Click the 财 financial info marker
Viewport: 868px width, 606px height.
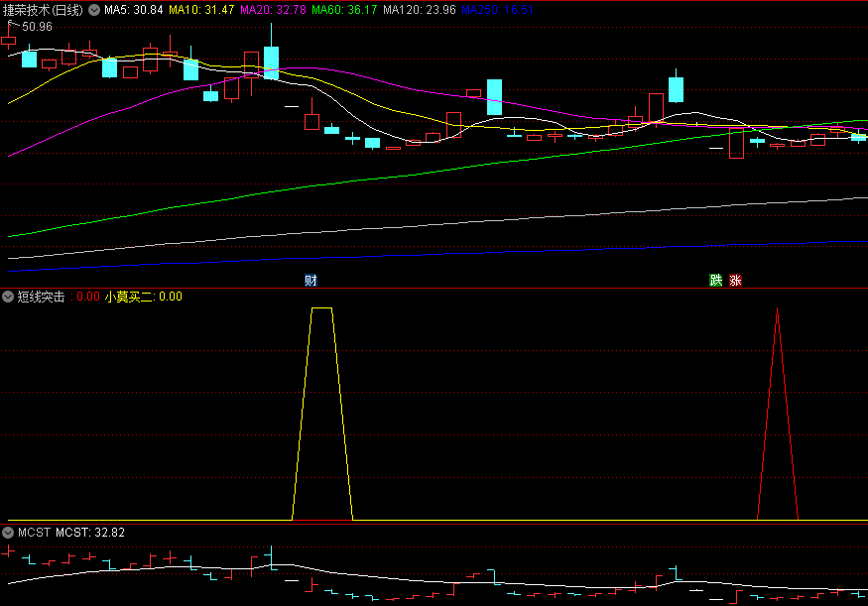tap(310, 280)
